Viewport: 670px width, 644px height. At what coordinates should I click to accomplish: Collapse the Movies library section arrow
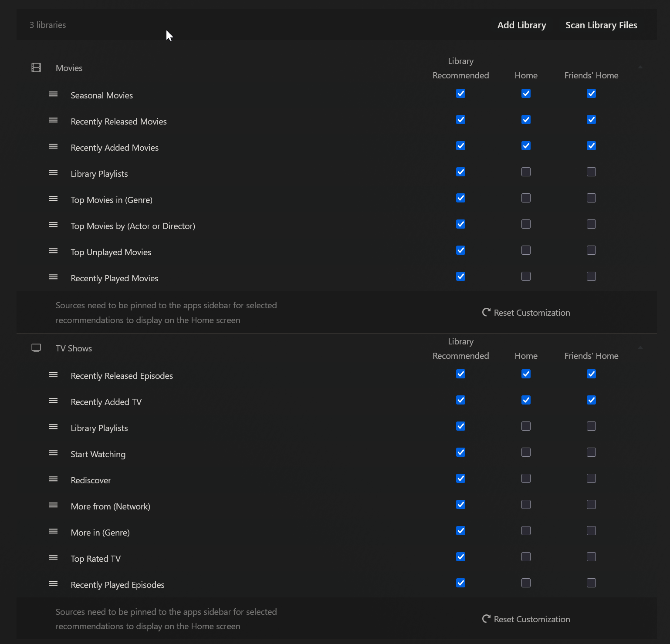(640, 67)
